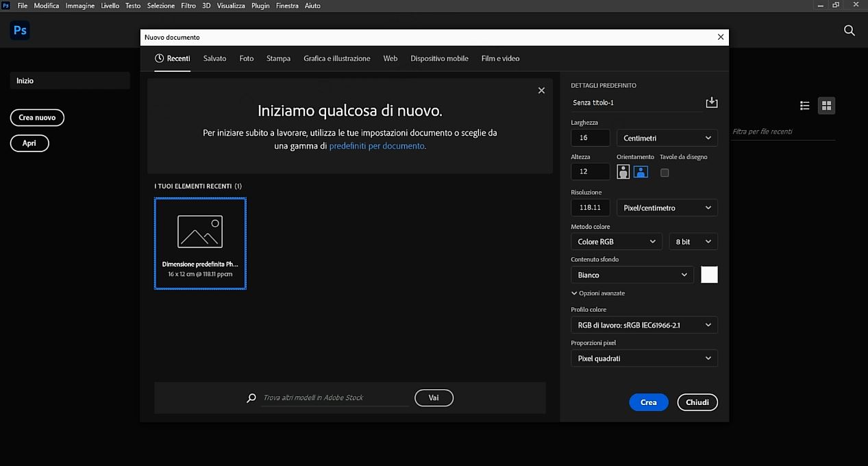Viewport: 868px width, 466px height.
Task: Open the Colore RGB mode dropdown
Action: coord(617,242)
